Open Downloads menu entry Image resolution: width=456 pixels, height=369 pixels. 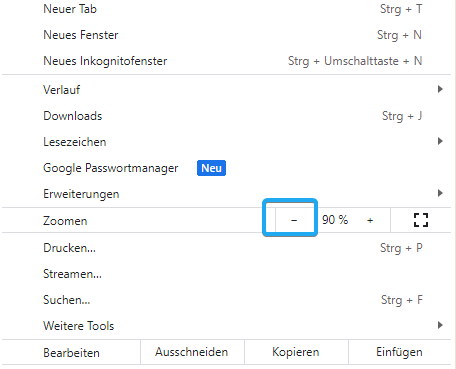coord(227,116)
